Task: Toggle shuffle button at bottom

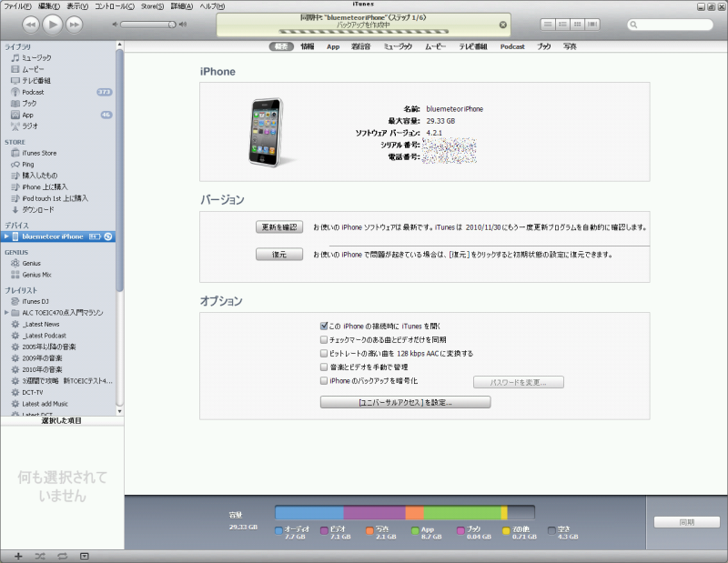Action: (x=40, y=556)
